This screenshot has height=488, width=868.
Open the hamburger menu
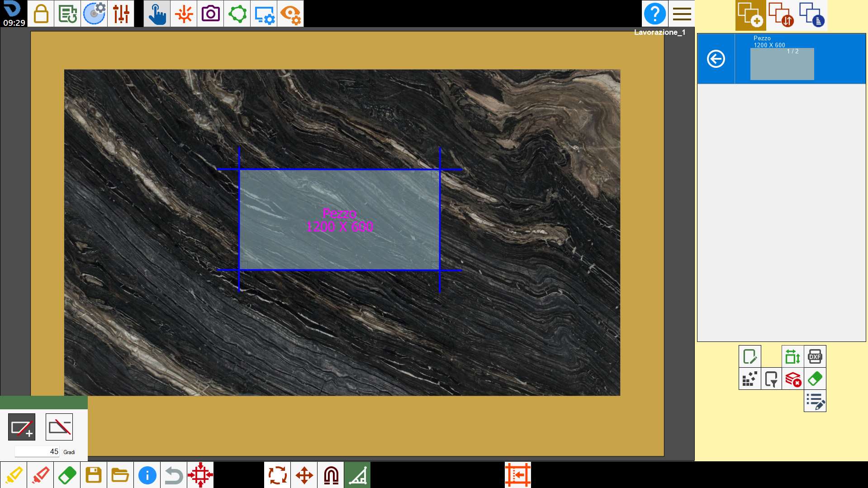[x=682, y=14]
